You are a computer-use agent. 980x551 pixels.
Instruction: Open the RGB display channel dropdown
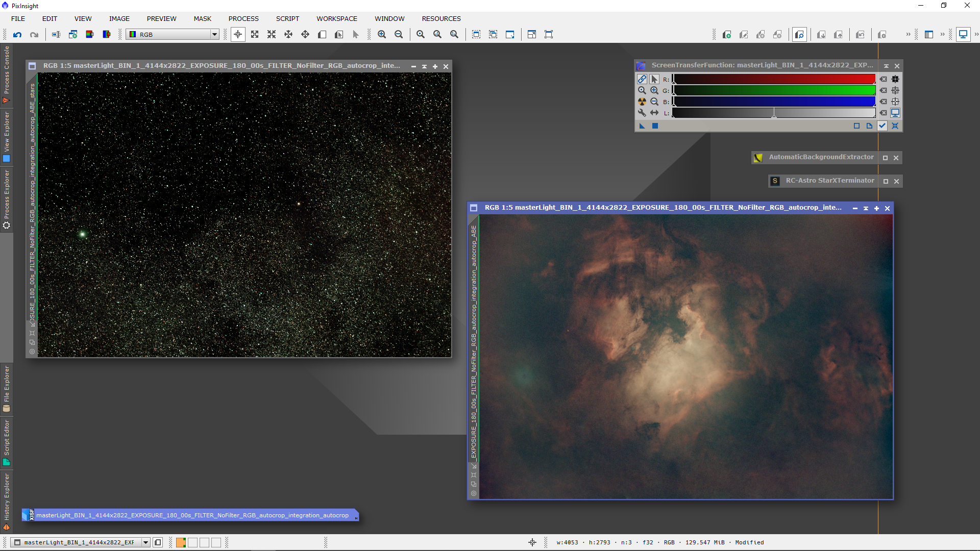(214, 35)
